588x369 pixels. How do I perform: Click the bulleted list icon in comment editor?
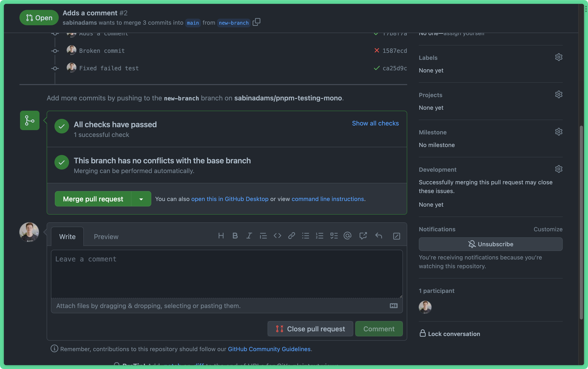pyautogui.click(x=305, y=236)
